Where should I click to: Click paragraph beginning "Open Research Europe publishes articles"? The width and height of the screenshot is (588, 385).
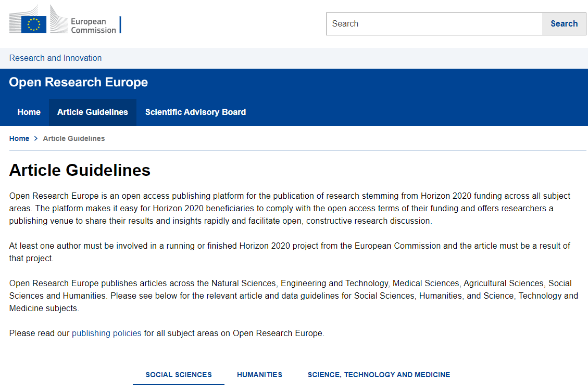pos(294,296)
